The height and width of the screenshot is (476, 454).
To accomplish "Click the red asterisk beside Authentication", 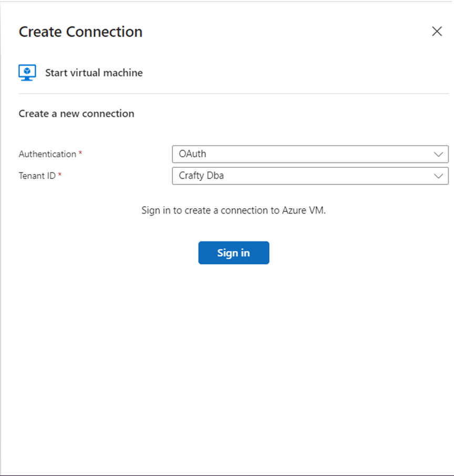I will 80,154.
